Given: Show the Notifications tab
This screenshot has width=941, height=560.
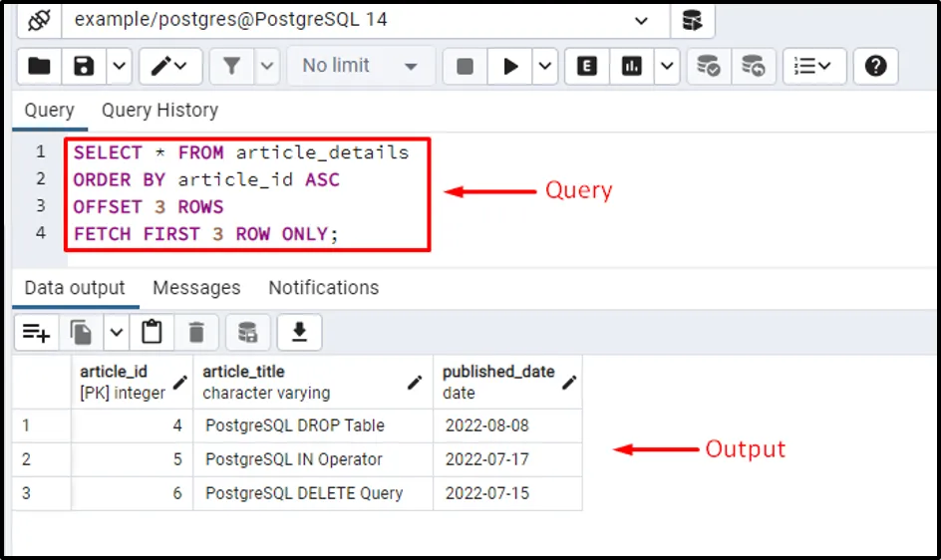Looking at the screenshot, I should tap(323, 288).
